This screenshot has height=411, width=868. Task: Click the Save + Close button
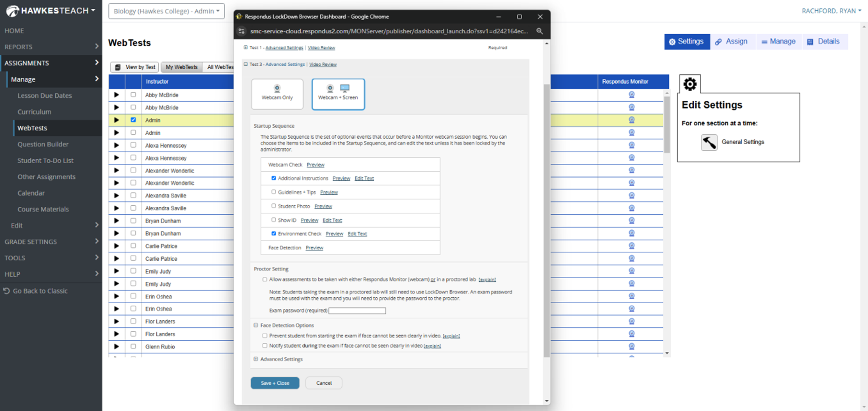point(275,383)
